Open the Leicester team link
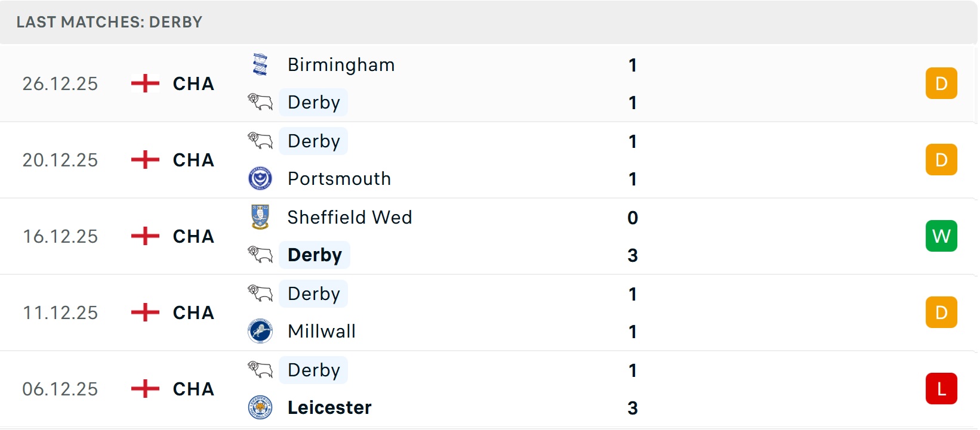This screenshot has width=980, height=430. pos(329,407)
